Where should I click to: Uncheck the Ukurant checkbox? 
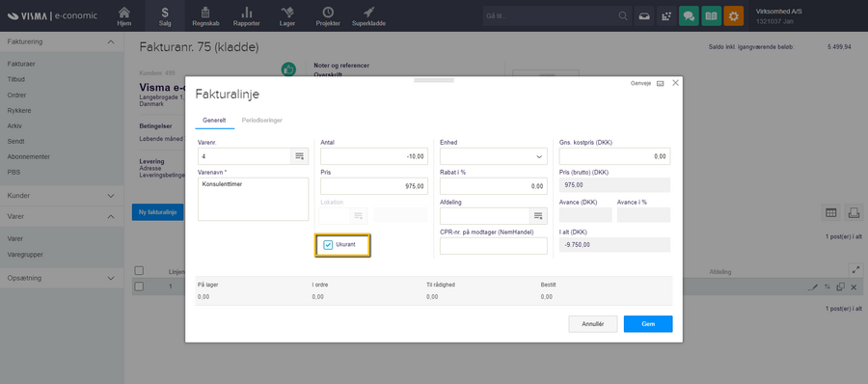pyautogui.click(x=328, y=245)
